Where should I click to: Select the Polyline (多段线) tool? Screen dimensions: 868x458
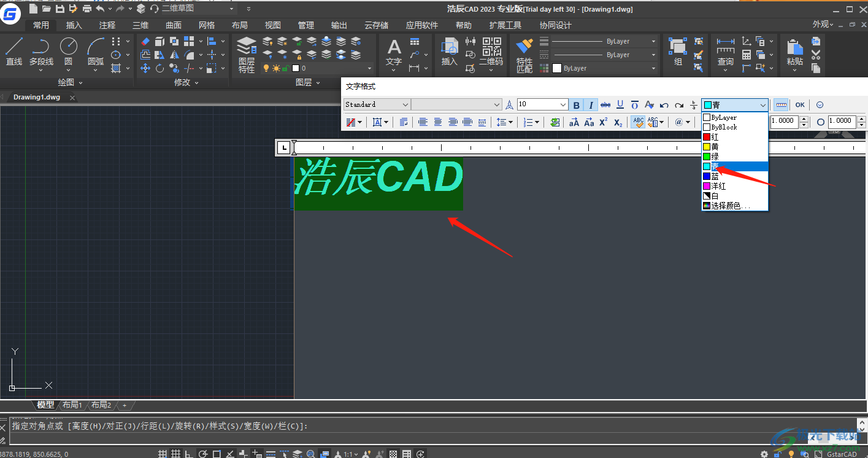click(41, 52)
